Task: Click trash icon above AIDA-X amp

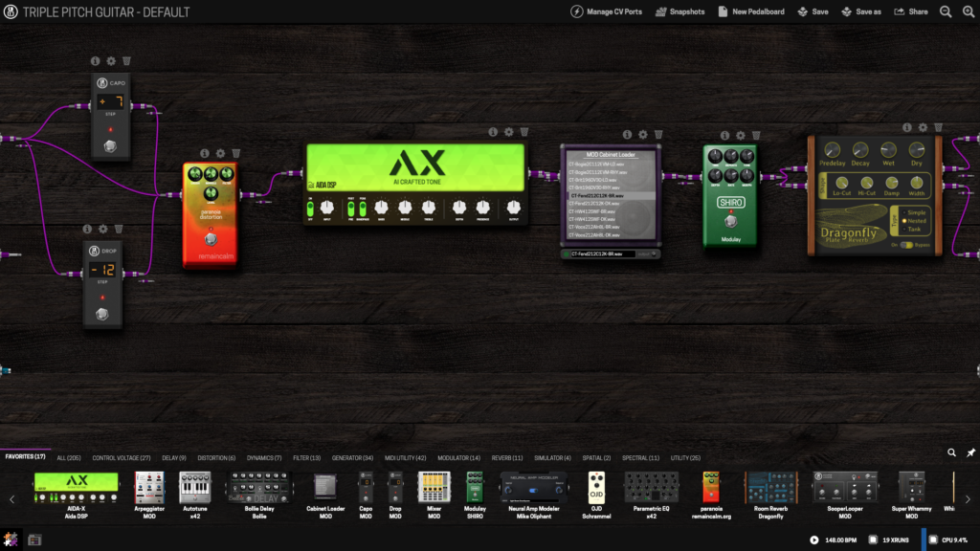Action: (x=524, y=132)
